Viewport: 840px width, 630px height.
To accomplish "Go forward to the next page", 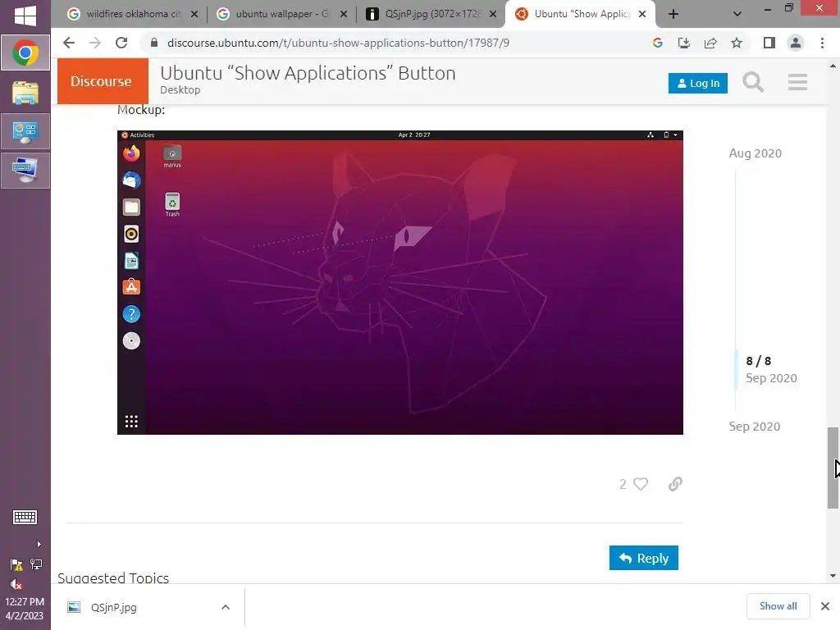I will pyautogui.click(x=95, y=43).
